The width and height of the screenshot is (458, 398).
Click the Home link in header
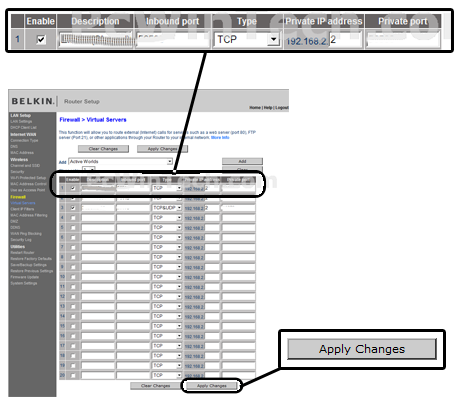pos(255,108)
